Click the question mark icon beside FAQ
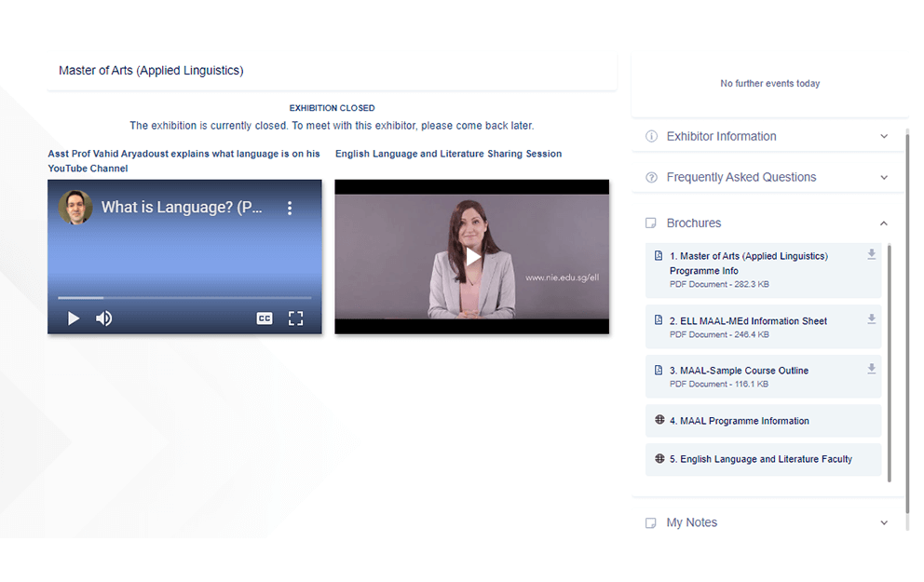Image resolution: width=924 pixels, height=582 pixels. click(651, 177)
